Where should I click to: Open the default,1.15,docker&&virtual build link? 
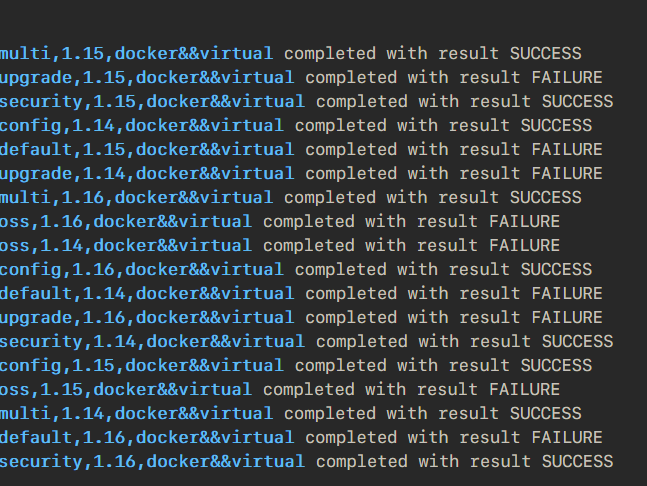pyautogui.click(x=147, y=149)
